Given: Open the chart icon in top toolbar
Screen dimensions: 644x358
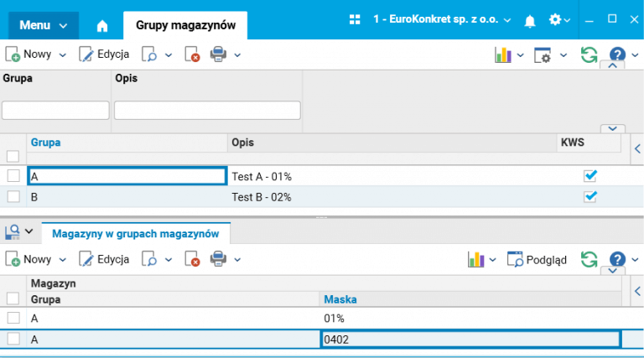Looking at the screenshot, I should pyautogui.click(x=503, y=55).
